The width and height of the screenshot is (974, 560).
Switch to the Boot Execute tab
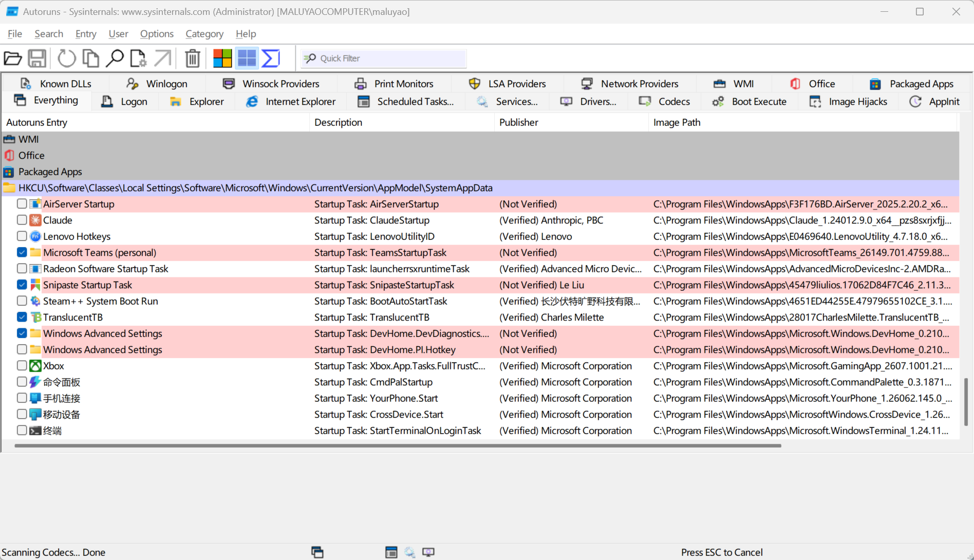(x=750, y=102)
